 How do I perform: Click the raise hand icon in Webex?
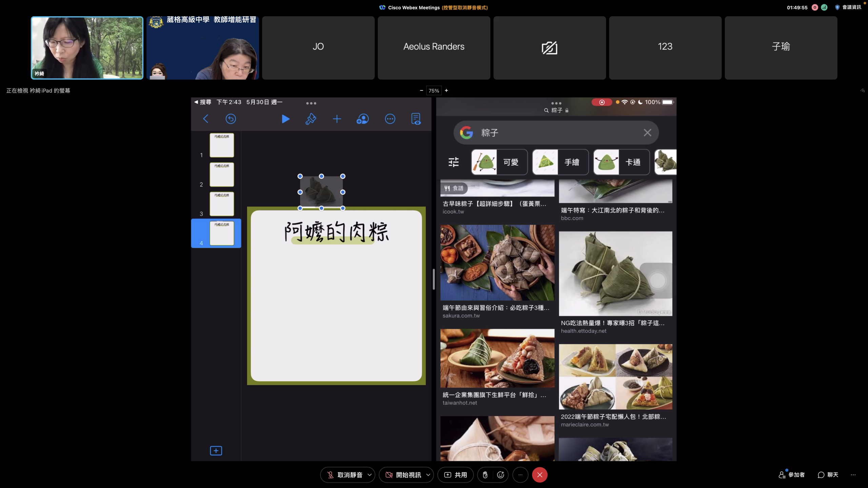pos(485,475)
